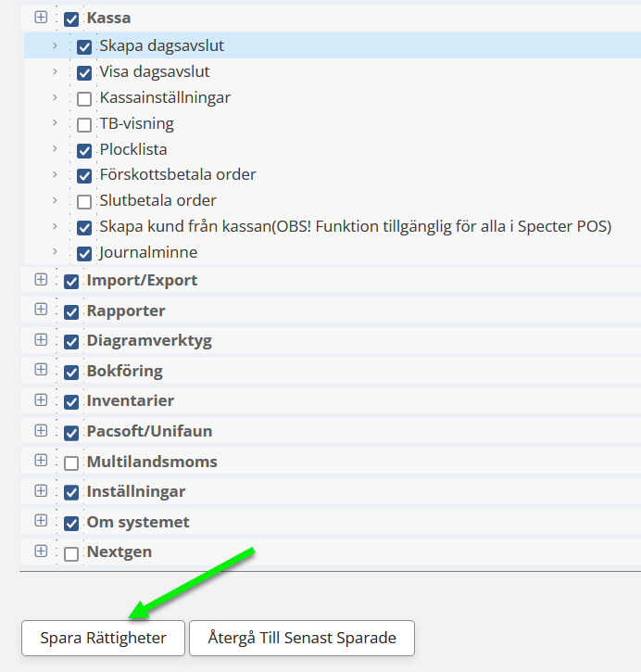Uncheck the Plocklista permission

pyautogui.click(x=84, y=150)
